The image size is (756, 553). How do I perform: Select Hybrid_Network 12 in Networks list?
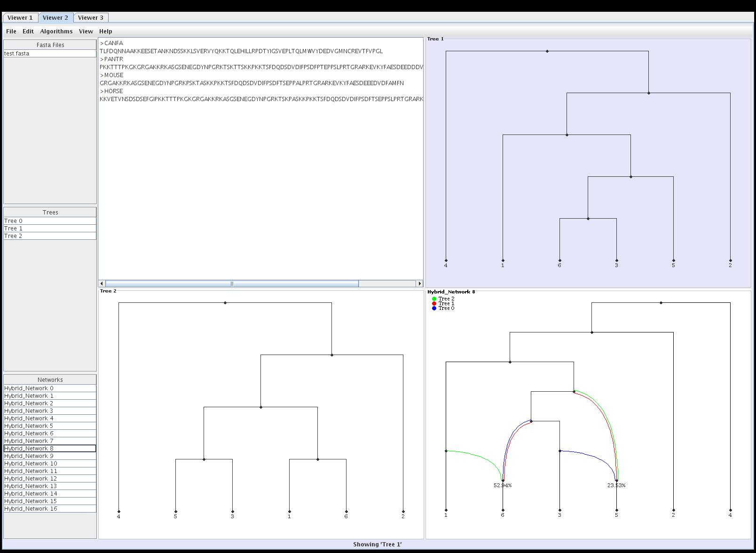click(50, 479)
